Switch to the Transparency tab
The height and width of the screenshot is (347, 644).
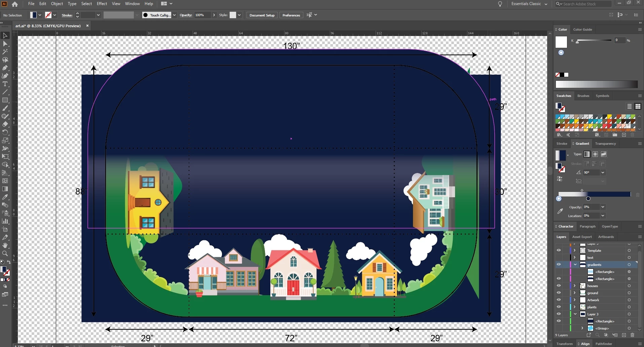[x=605, y=144]
